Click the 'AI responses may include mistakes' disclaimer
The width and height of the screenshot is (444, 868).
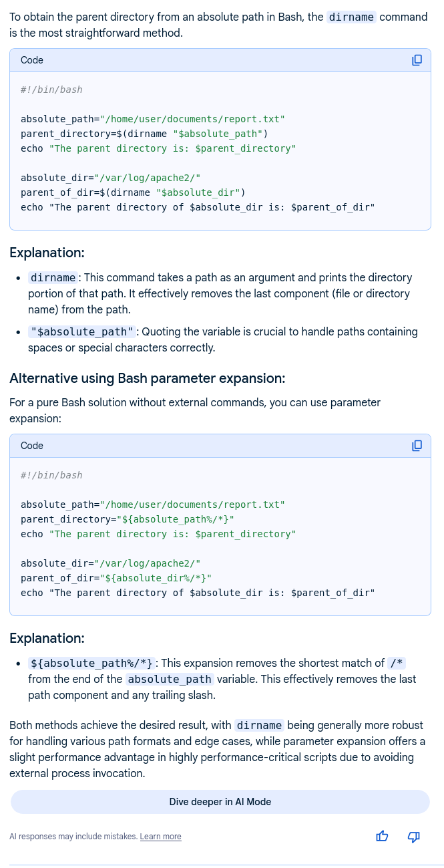click(x=73, y=837)
